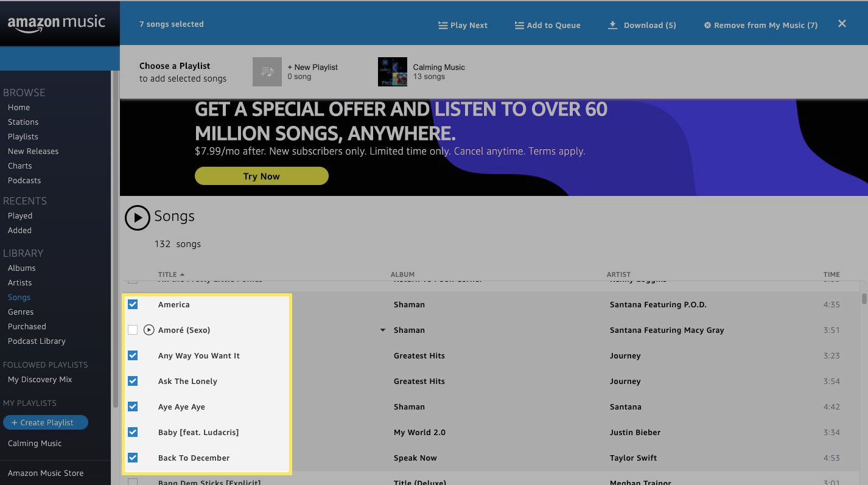Open the Podcast Library

click(x=37, y=341)
